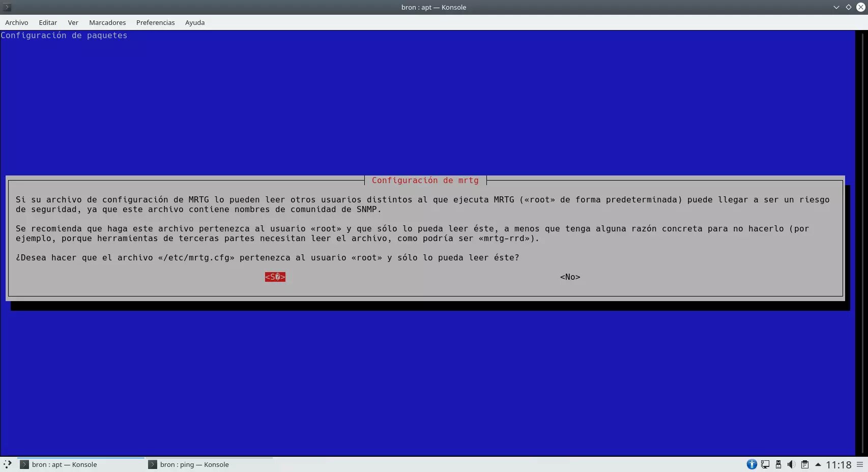Open the Ayuda menu
This screenshot has height=472, width=868.
pos(195,22)
